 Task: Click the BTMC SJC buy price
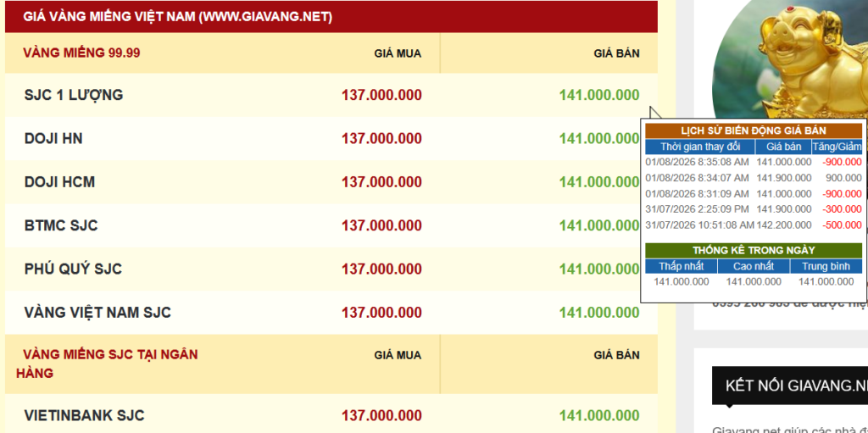(x=381, y=226)
